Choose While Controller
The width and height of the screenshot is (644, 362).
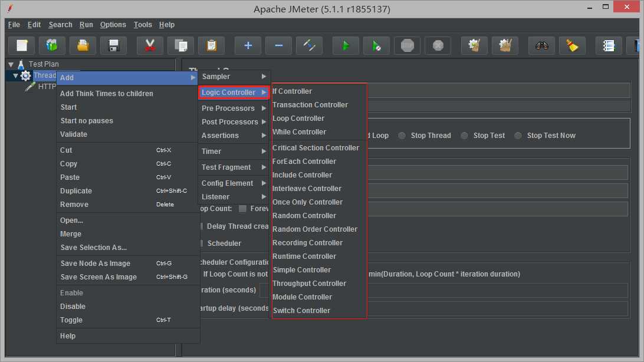[x=319, y=131]
